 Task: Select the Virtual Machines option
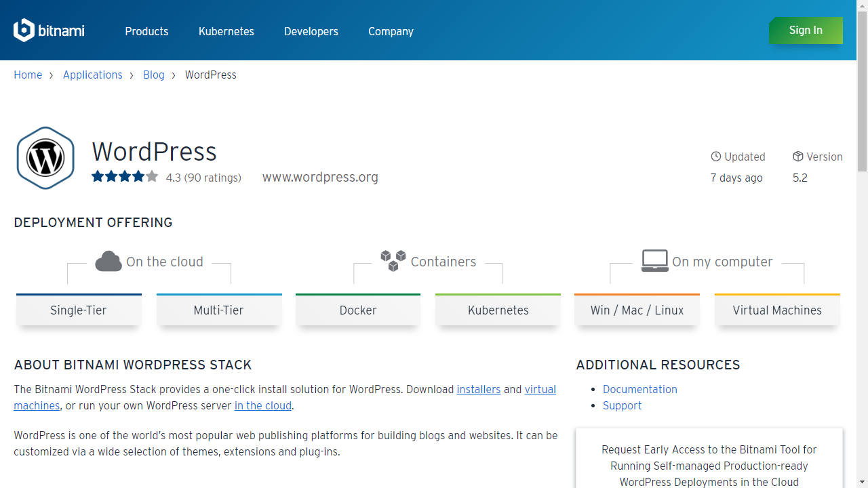(777, 310)
